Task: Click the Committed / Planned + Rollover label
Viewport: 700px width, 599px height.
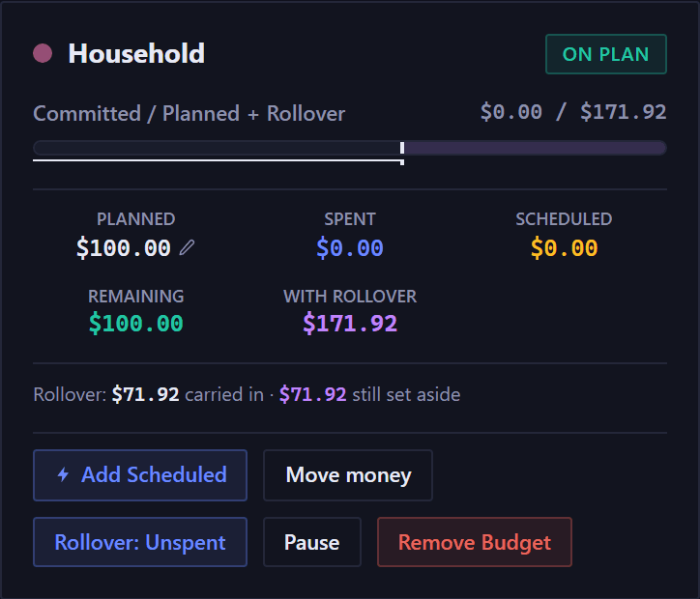Action: click(190, 113)
